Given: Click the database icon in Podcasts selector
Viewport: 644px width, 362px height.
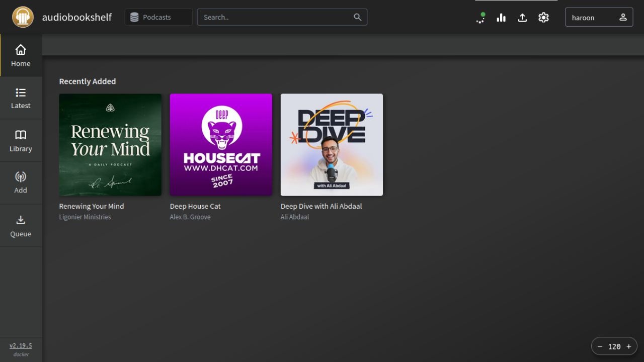Looking at the screenshot, I should [x=134, y=17].
